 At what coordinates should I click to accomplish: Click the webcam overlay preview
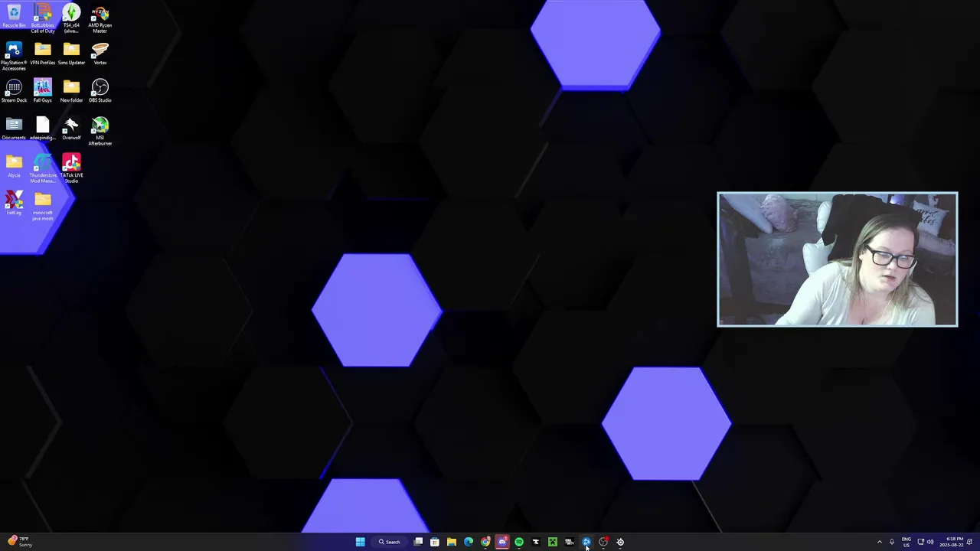click(837, 259)
